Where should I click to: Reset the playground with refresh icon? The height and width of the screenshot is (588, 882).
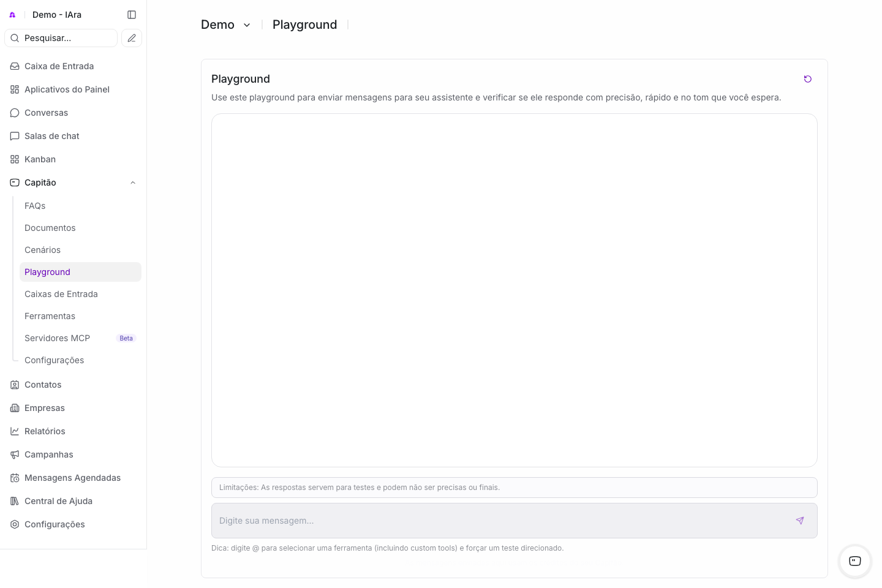[808, 79]
